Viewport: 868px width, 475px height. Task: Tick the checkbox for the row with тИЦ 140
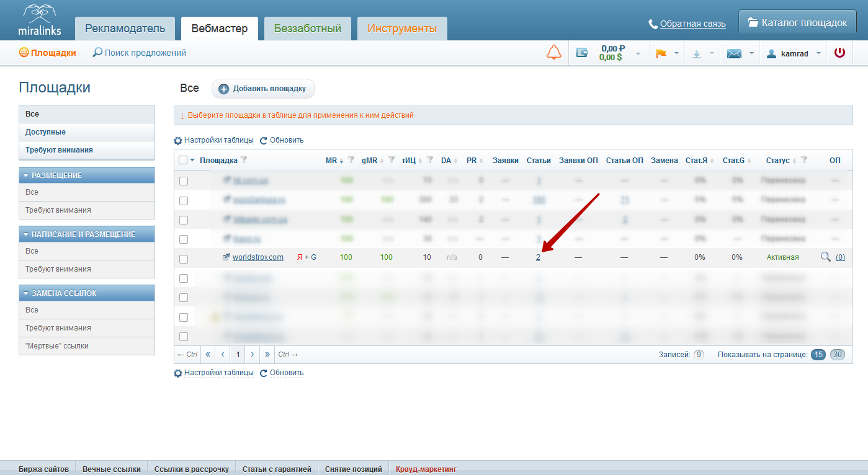click(184, 220)
